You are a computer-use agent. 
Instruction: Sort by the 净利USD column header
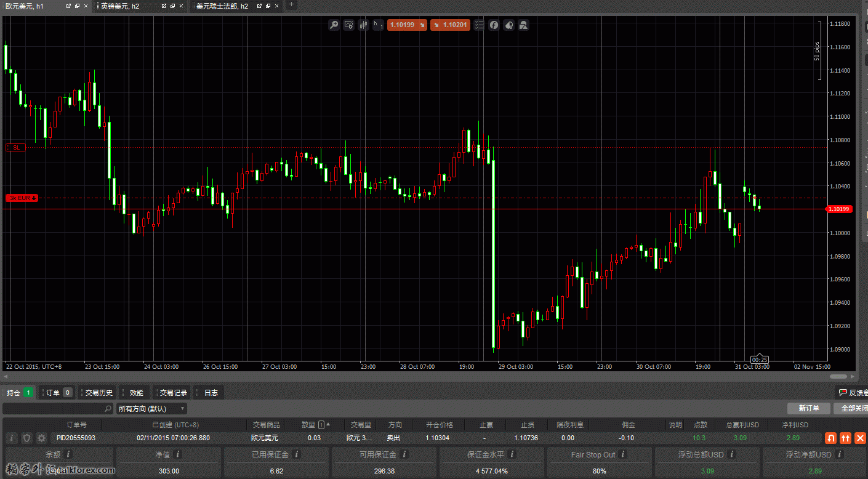(x=795, y=424)
